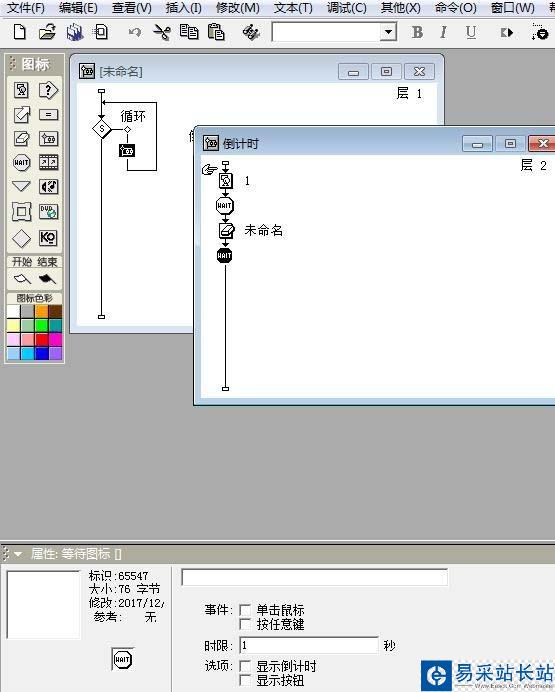Select the Wait icon in the icon palette
The width and height of the screenshot is (555, 692).
click(x=21, y=162)
